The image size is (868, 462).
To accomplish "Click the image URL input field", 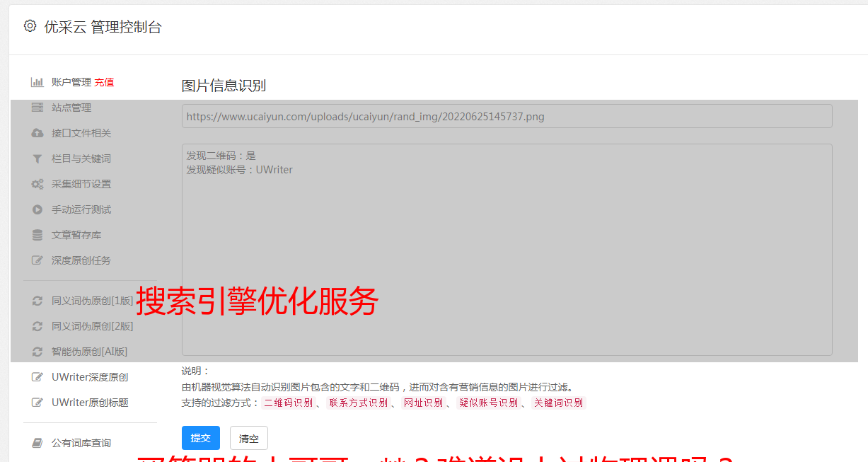I will click(x=507, y=116).
